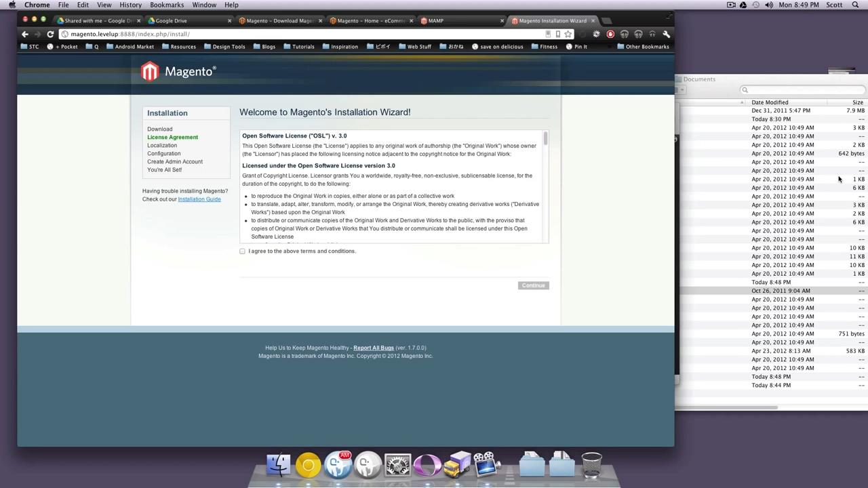Open the Resources bookmarks folder
Viewport: 868px width, 488px height.
click(179, 47)
